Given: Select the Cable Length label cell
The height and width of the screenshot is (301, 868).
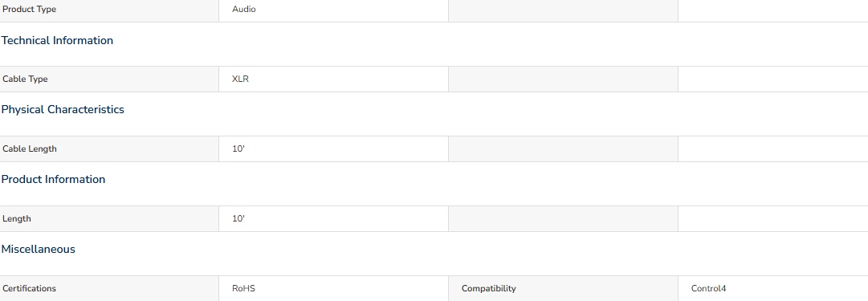Looking at the screenshot, I should click(x=109, y=148).
